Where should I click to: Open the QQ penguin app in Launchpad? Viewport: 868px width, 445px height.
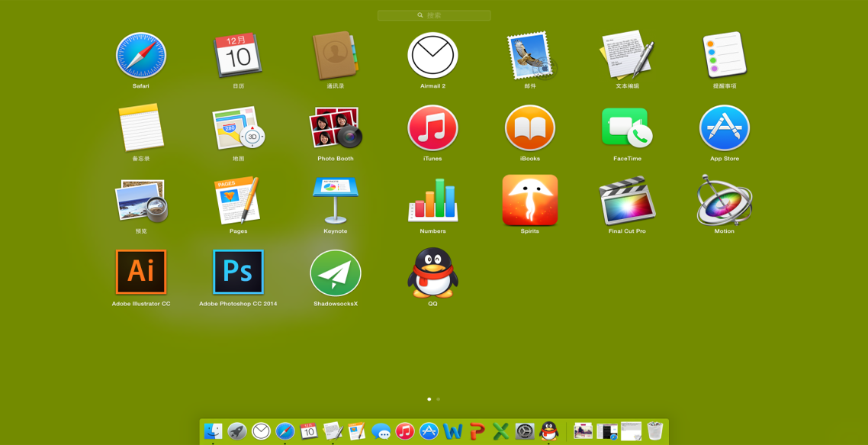coord(432,272)
